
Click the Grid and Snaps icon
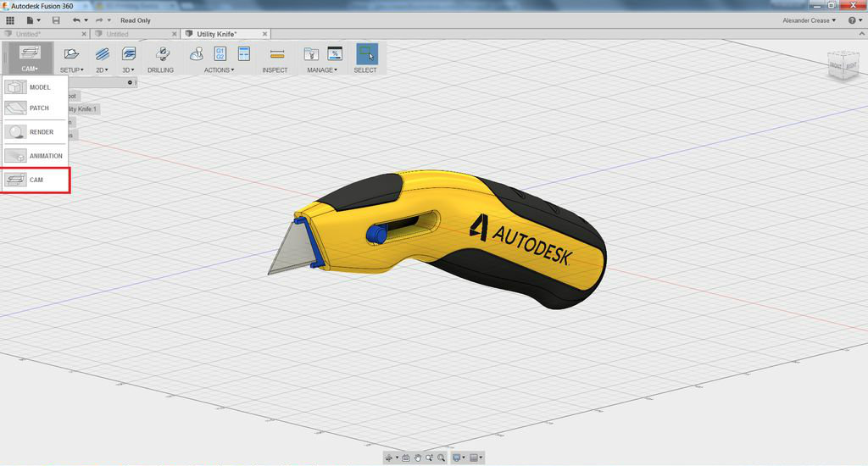(473, 458)
